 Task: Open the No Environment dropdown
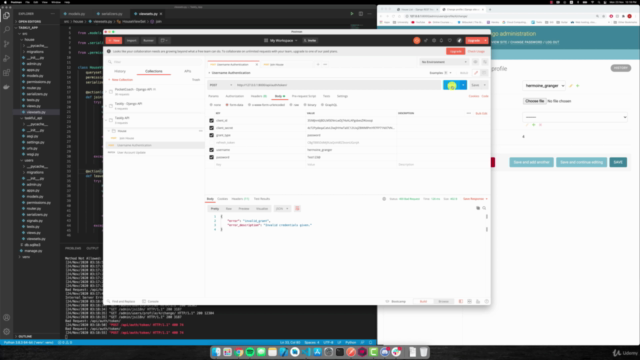point(444,62)
